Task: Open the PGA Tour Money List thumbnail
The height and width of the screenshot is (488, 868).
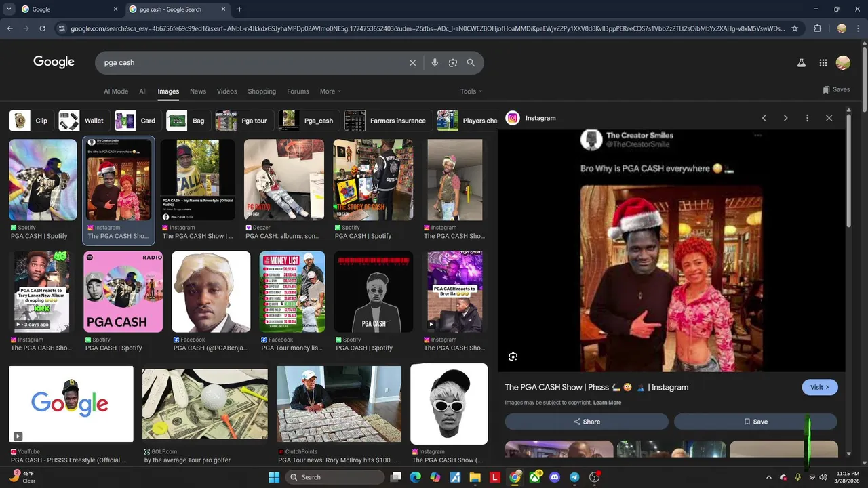Action: (x=292, y=292)
